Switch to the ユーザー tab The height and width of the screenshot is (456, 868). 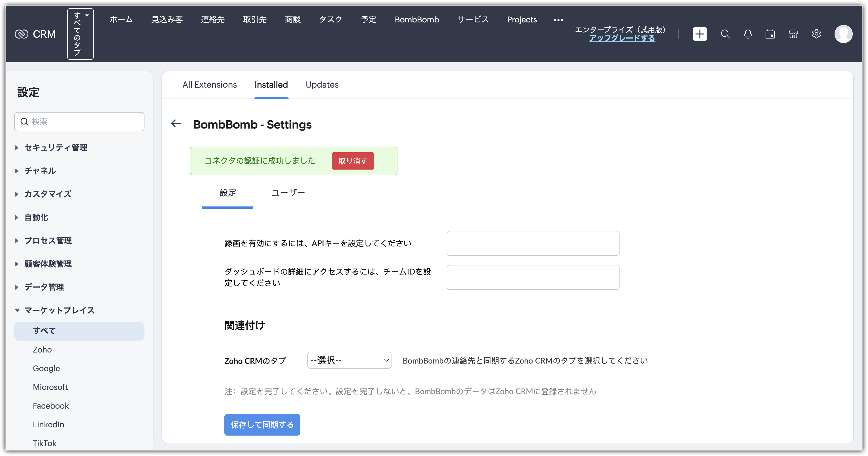288,193
